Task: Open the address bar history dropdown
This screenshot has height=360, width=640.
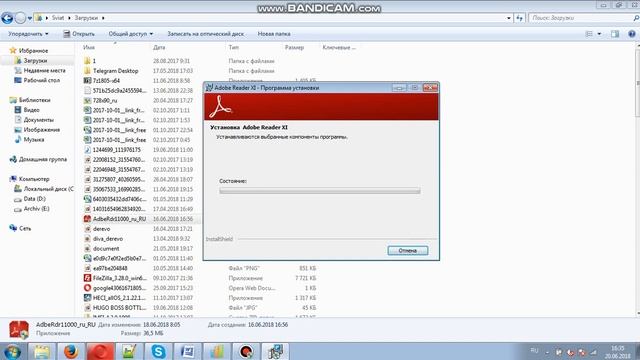Action: tap(509, 18)
